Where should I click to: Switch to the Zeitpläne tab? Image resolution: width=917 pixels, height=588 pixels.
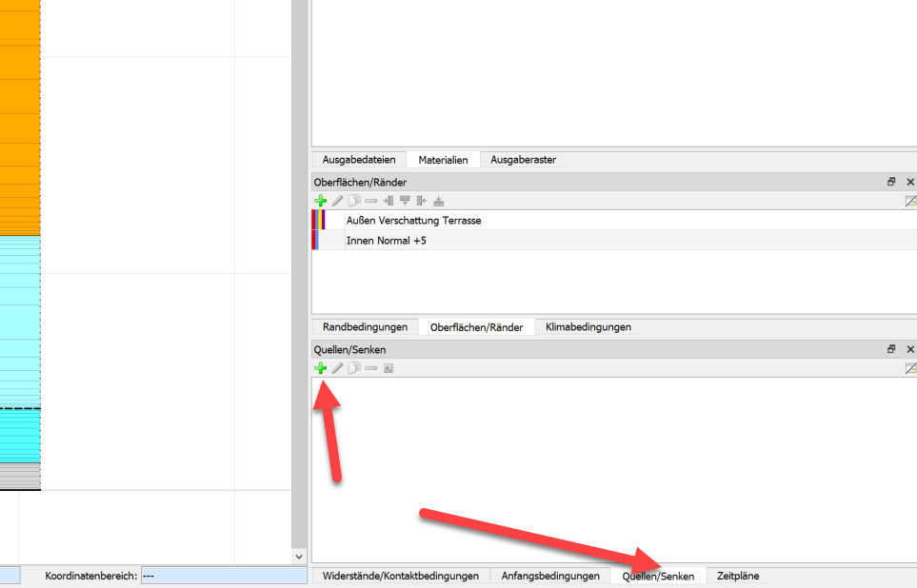[738, 576]
